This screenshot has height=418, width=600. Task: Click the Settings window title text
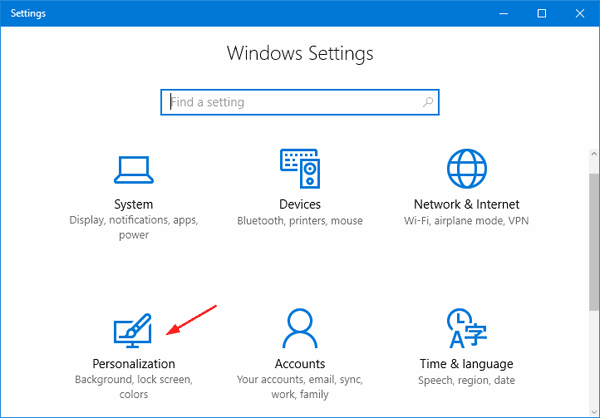28,13
